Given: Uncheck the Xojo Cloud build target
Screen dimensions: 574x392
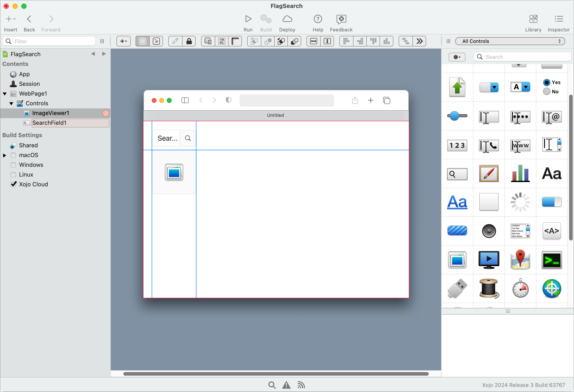Looking at the screenshot, I should point(13,184).
